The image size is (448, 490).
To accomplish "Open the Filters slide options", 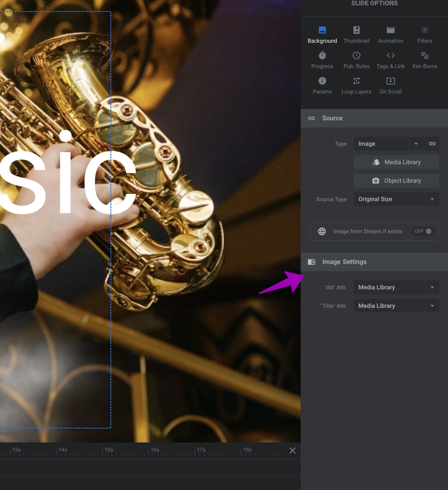I will coord(424,35).
